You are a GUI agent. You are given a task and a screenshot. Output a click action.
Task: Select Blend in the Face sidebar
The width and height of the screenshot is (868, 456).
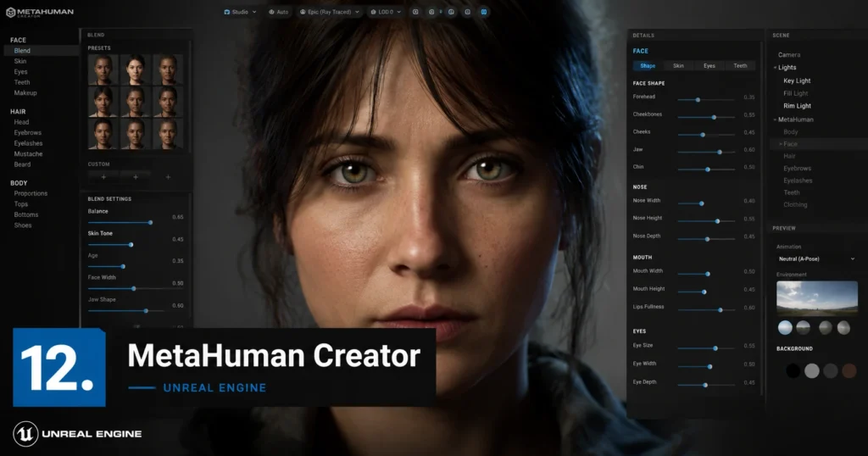[42, 51]
